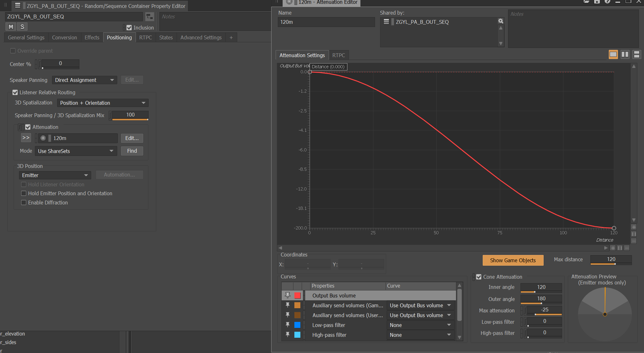Toggle Hold Emitter Position and Orientation checkbox
This screenshot has height=353, width=644.
click(x=23, y=193)
